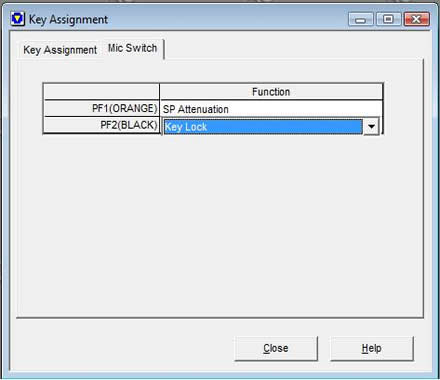The width and height of the screenshot is (440, 380).
Task: Click empty tab strip area beside Mic Switch
Action: [293, 49]
